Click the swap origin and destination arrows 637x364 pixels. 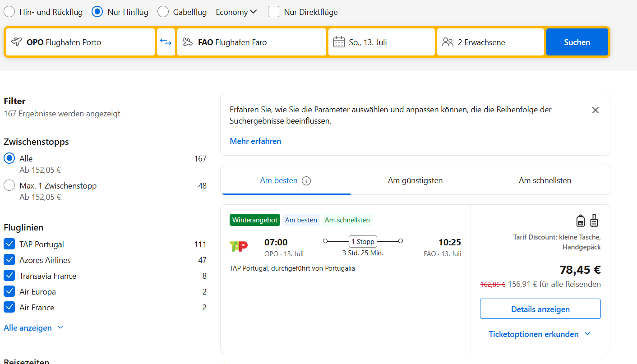(x=166, y=42)
